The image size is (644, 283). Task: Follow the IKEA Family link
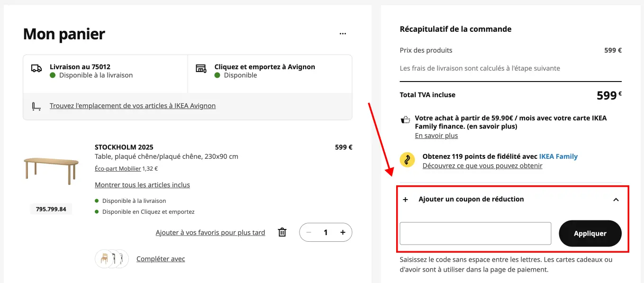point(558,156)
